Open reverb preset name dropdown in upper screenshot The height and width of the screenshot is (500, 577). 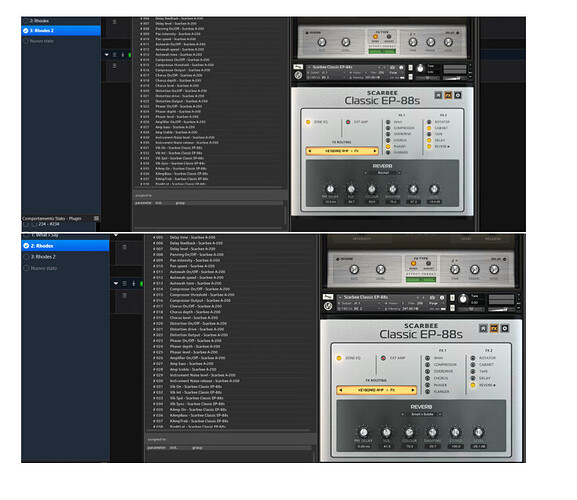pyautogui.click(x=383, y=173)
